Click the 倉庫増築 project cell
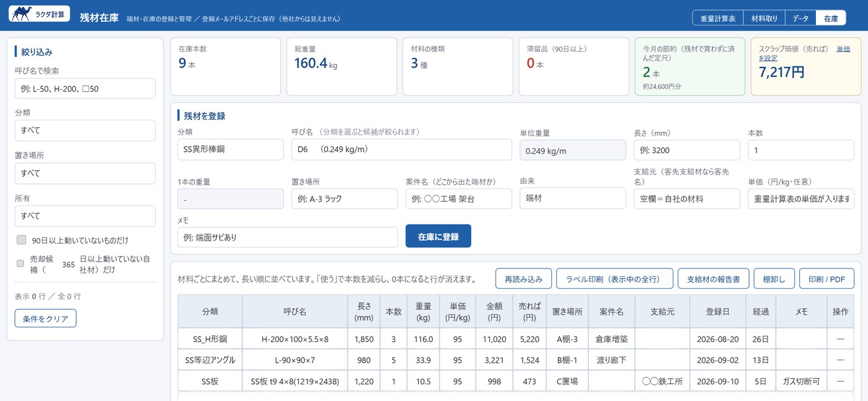 pyautogui.click(x=611, y=339)
